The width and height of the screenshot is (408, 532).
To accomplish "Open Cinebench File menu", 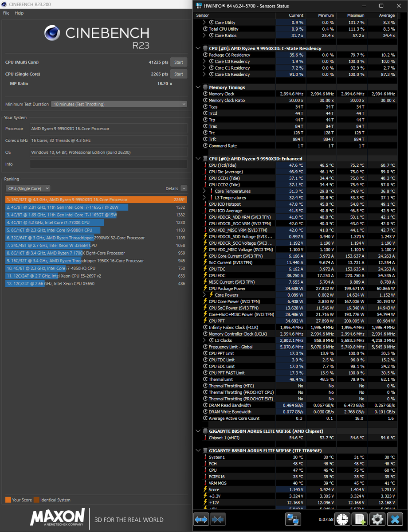I will tap(6, 13).
